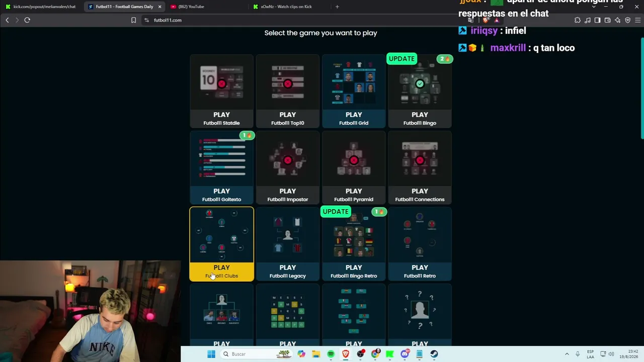Open the Futbol11 Statdle game card
This screenshot has width=644, height=362.
tap(221, 91)
